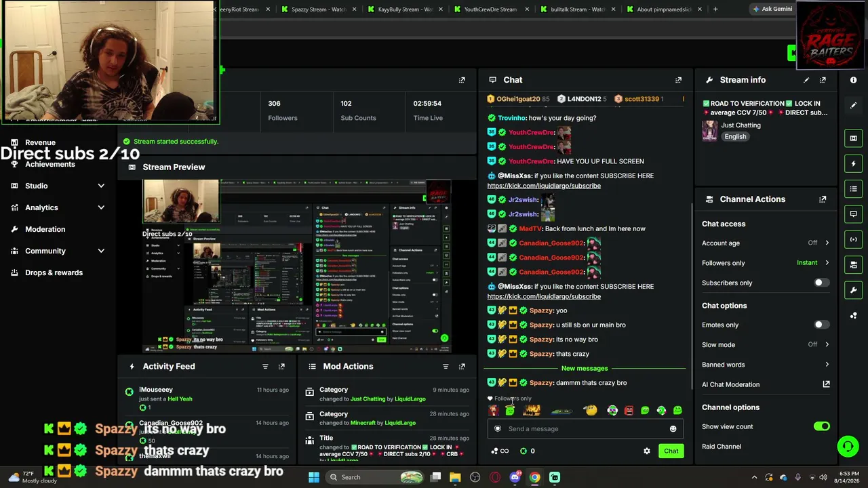Insert the red angry face emote

[629, 410]
